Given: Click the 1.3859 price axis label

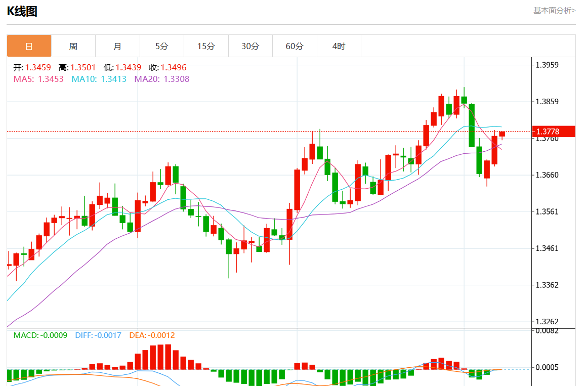Looking at the screenshot, I should point(547,102).
